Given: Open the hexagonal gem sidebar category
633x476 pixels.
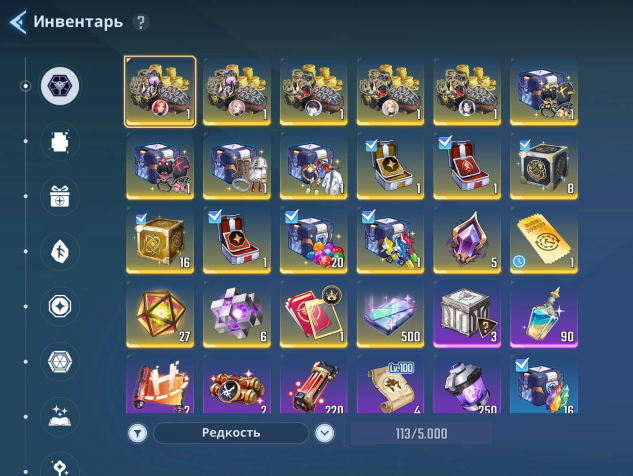Looking at the screenshot, I should point(60,361).
